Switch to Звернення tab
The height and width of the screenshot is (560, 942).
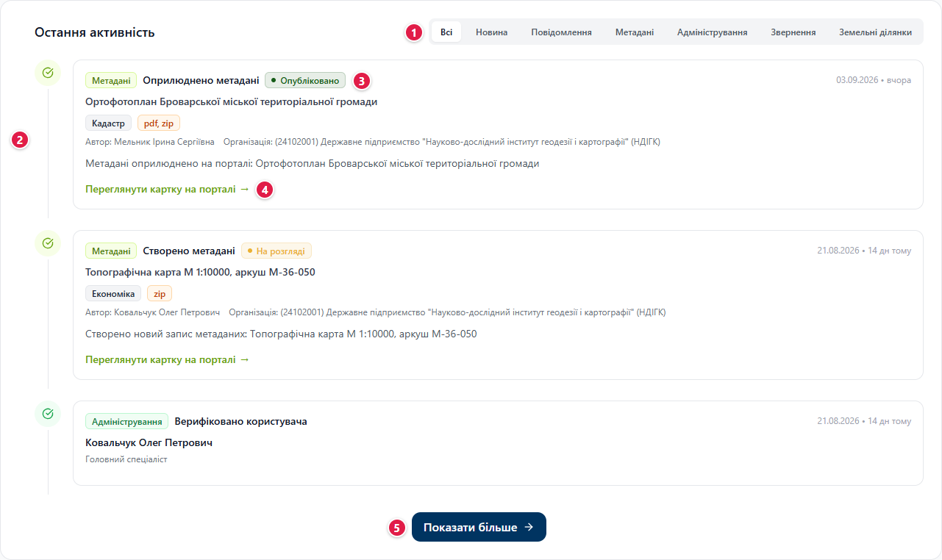793,32
